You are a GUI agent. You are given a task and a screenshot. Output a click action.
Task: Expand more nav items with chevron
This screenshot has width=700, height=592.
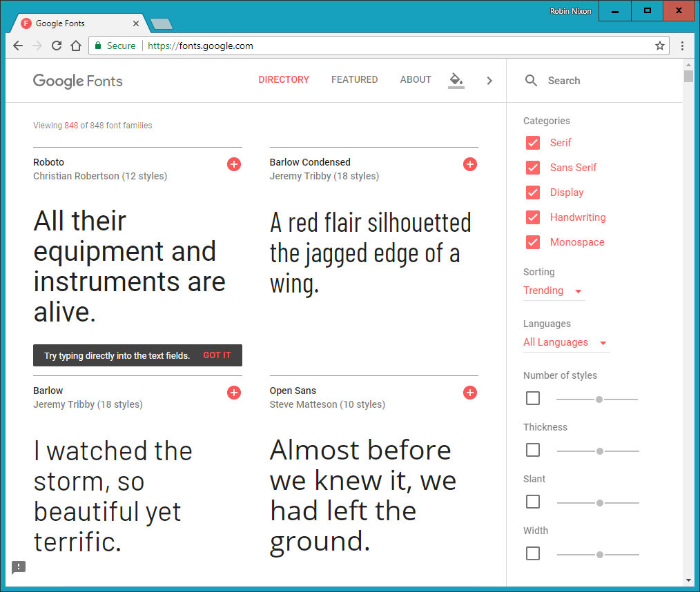[489, 80]
